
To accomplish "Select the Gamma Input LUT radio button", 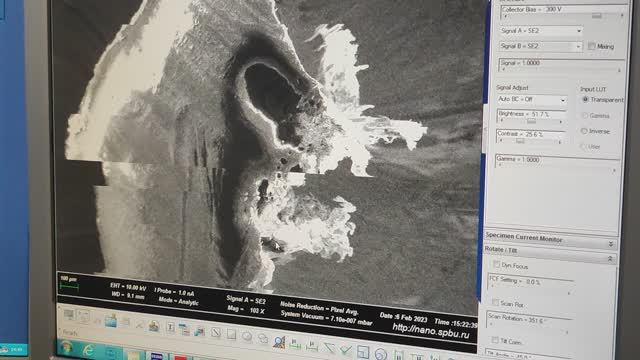I will pos(585,115).
